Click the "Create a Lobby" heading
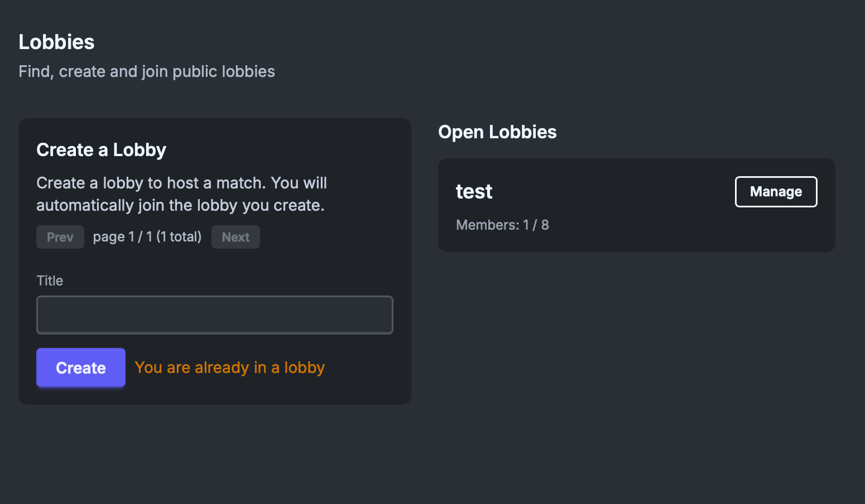The height and width of the screenshot is (504, 865). 101,150
